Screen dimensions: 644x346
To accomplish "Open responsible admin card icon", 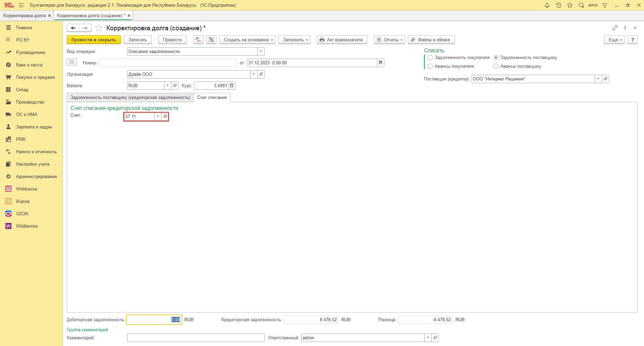I will pos(435,338).
